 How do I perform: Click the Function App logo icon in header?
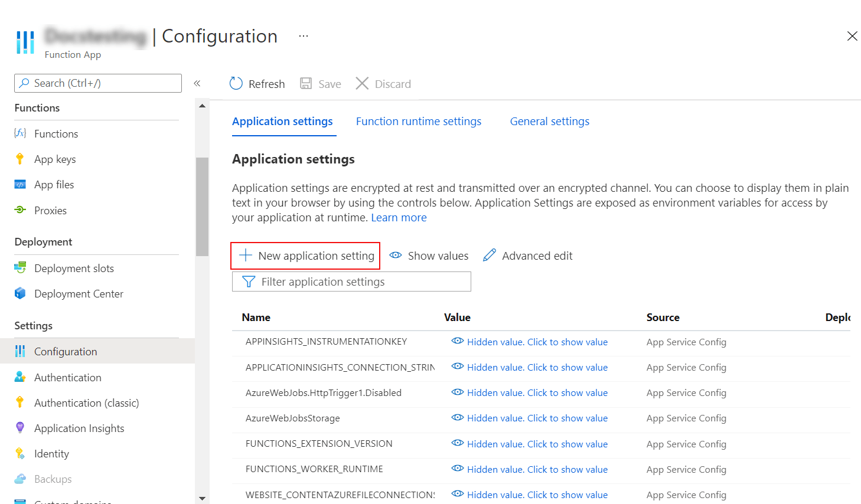(x=25, y=42)
